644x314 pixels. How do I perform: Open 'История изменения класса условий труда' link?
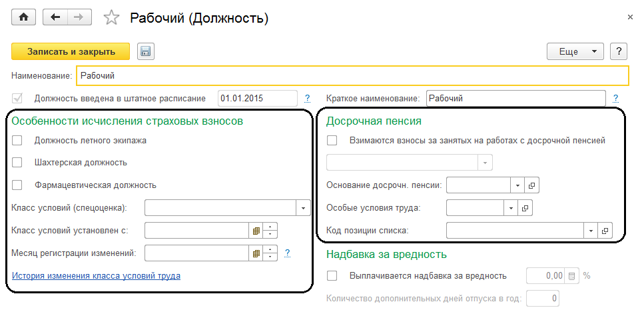96,275
